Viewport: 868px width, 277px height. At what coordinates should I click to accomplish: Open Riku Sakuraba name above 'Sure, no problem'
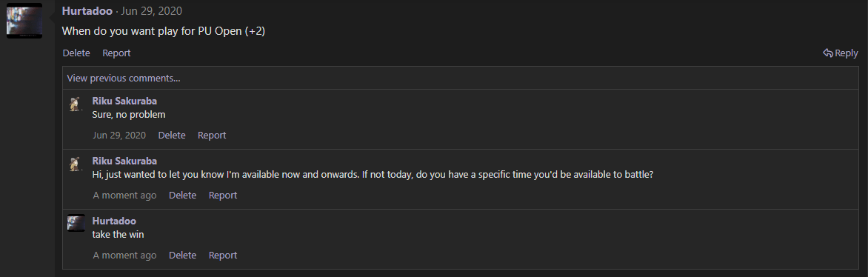tap(124, 101)
